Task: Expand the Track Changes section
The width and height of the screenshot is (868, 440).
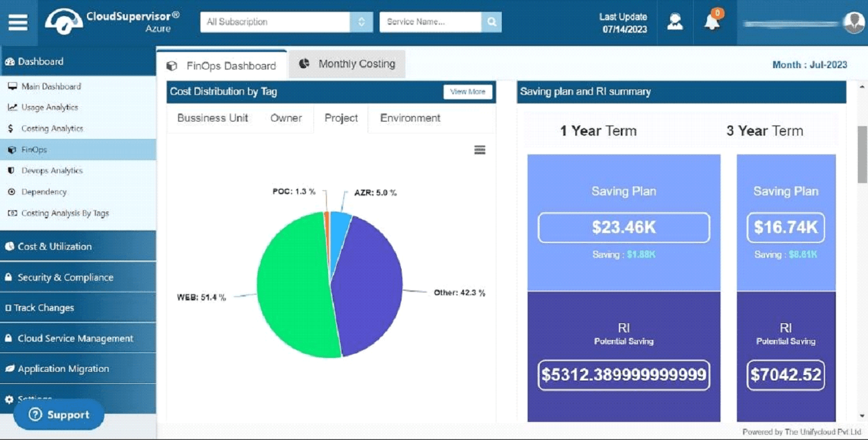Action: pos(78,308)
